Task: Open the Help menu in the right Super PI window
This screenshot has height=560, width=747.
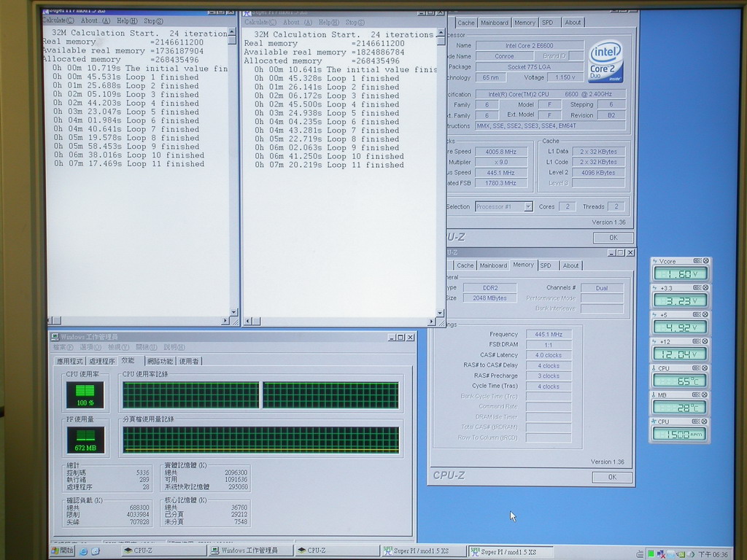Action: point(330,23)
